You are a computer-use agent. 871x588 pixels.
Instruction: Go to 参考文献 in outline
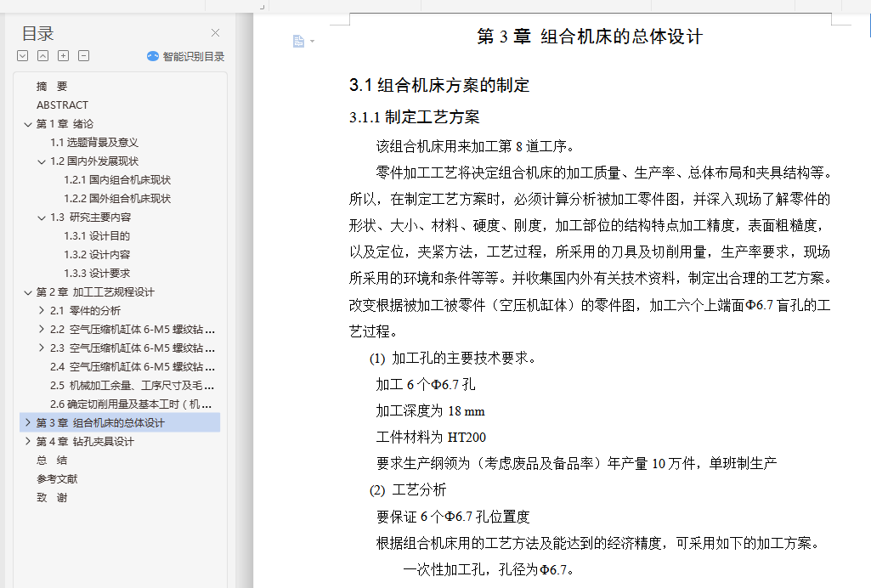click(57, 478)
